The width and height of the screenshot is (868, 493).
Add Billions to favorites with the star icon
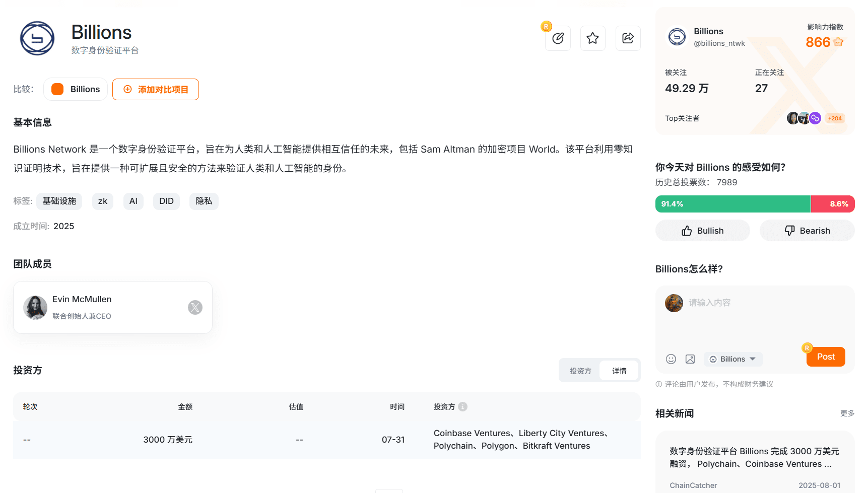tap(593, 38)
